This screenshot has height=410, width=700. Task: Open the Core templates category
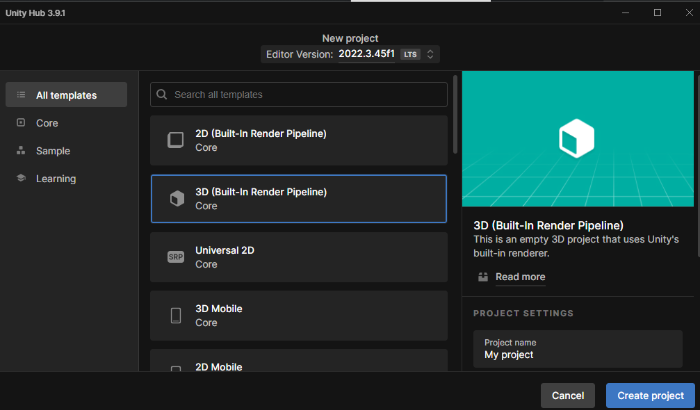tap(66, 123)
